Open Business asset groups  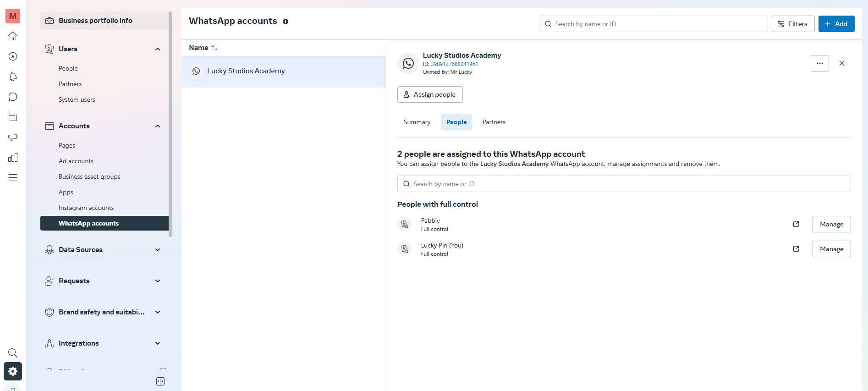click(89, 176)
